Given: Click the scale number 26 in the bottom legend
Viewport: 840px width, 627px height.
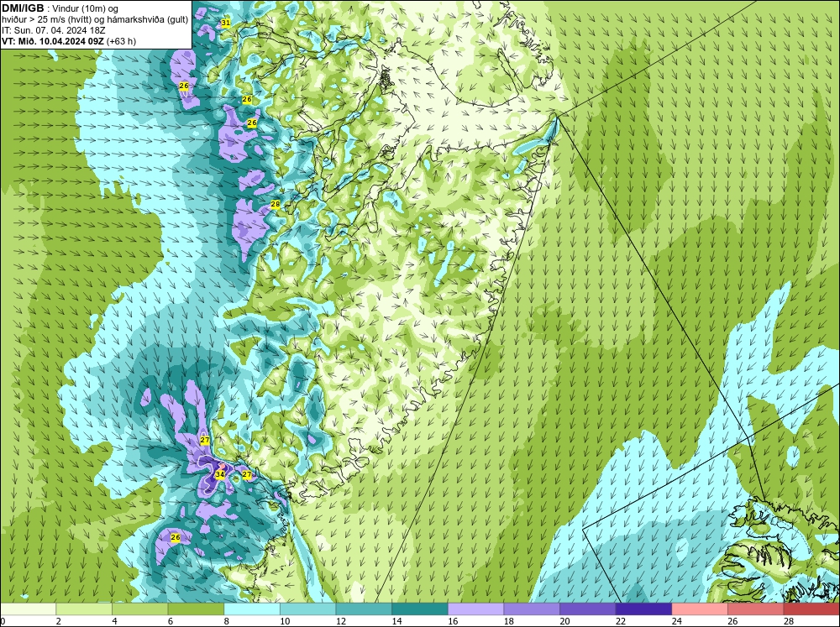Looking at the screenshot, I should pyautogui.click(x=732, y=621).
